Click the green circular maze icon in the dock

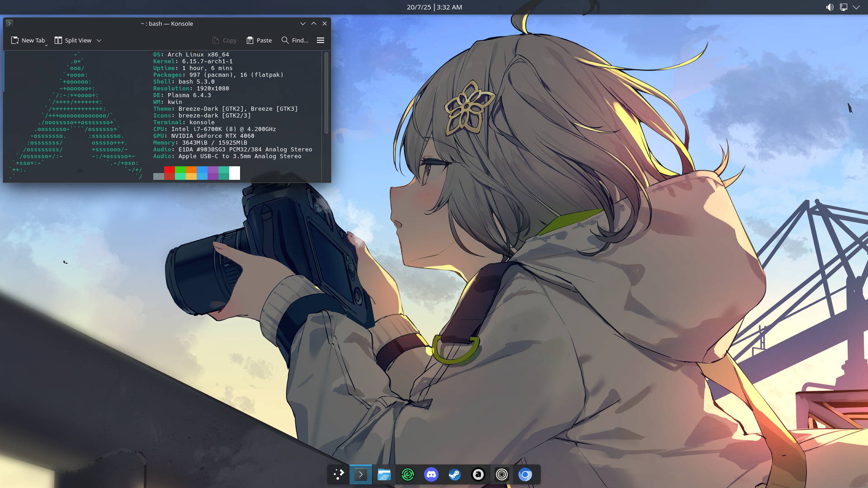pyautogui.click(x=408, y=474)
